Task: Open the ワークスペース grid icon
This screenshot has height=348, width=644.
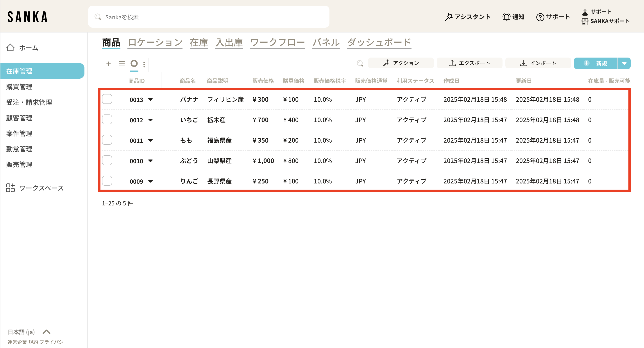Action: click(x=11, y=188)
